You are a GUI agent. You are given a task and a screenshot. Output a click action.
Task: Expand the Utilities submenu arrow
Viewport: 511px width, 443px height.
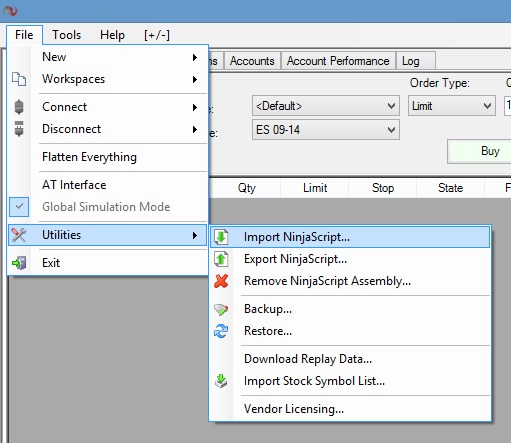(195, 235)
